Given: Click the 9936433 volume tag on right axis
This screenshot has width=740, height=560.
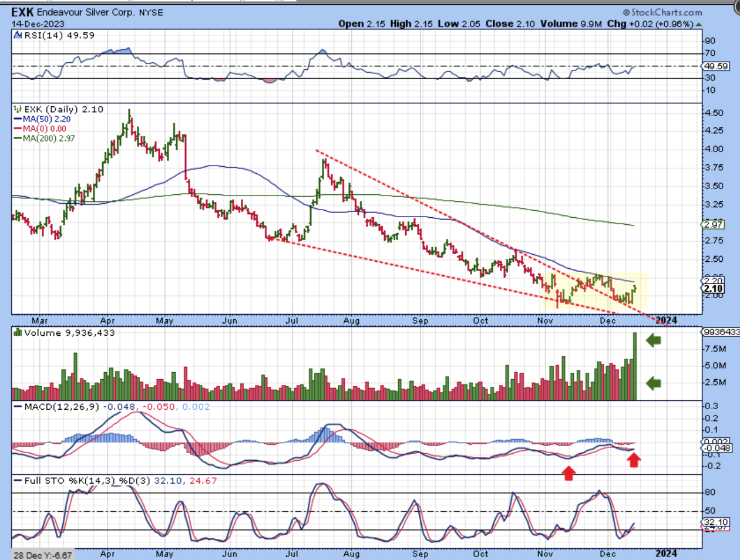Looking at the screenshot, I should coord(721,332).
